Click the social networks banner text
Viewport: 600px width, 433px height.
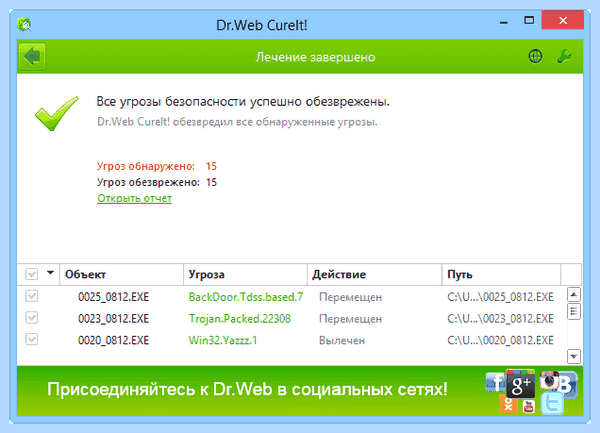click(x=247, y=389)
